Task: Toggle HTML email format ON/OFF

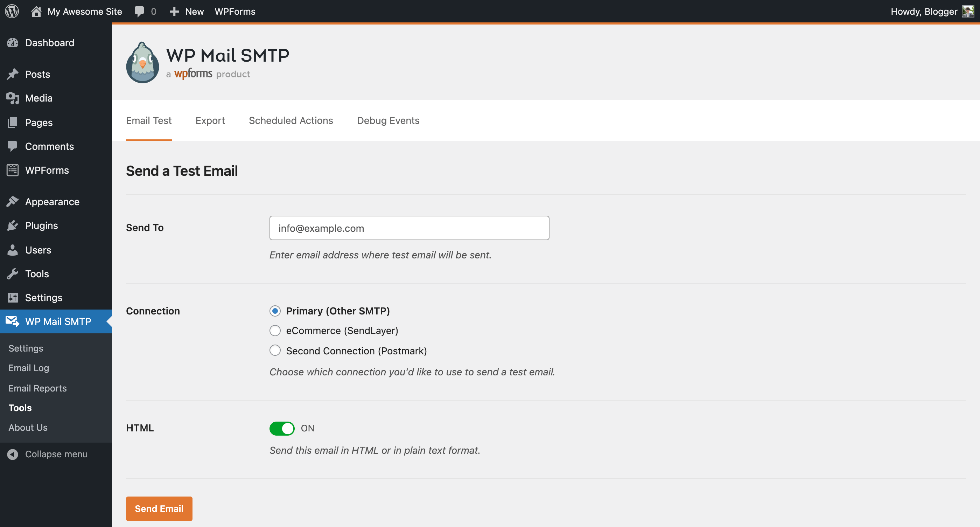Action: coord(283,428)
